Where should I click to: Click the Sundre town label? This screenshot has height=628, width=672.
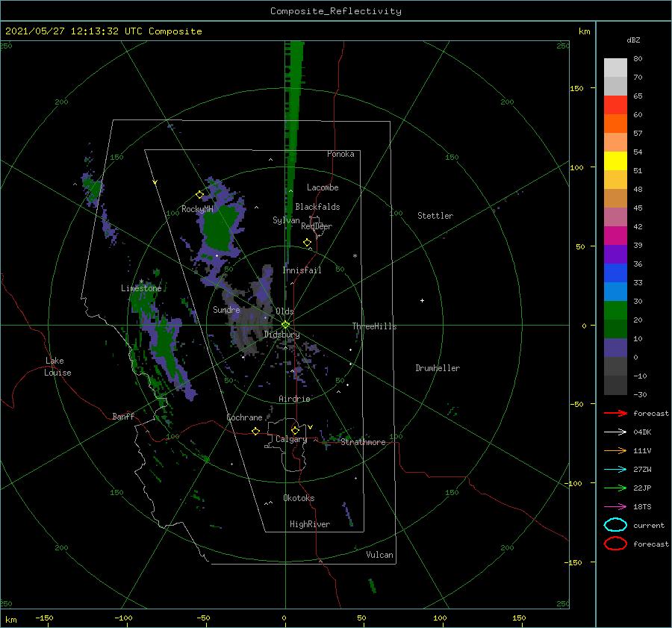[x=226, y=310]
